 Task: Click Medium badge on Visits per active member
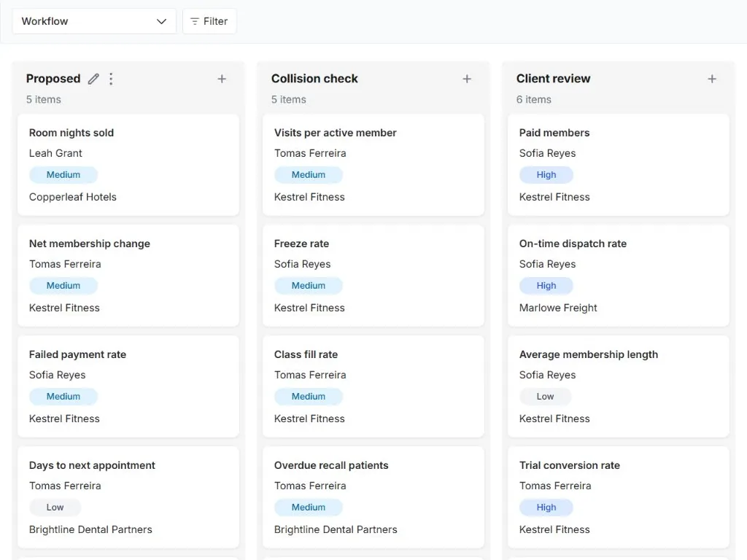[309, 175]
